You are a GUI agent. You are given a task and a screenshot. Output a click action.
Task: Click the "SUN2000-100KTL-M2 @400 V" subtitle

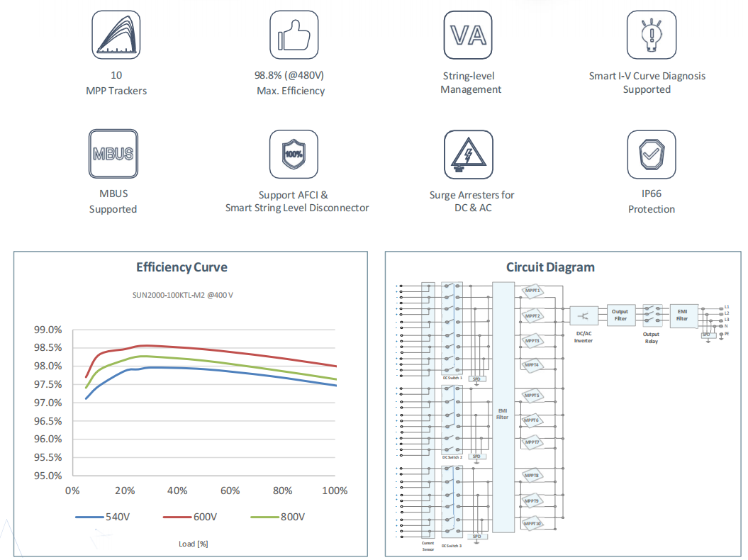(183, 295)
